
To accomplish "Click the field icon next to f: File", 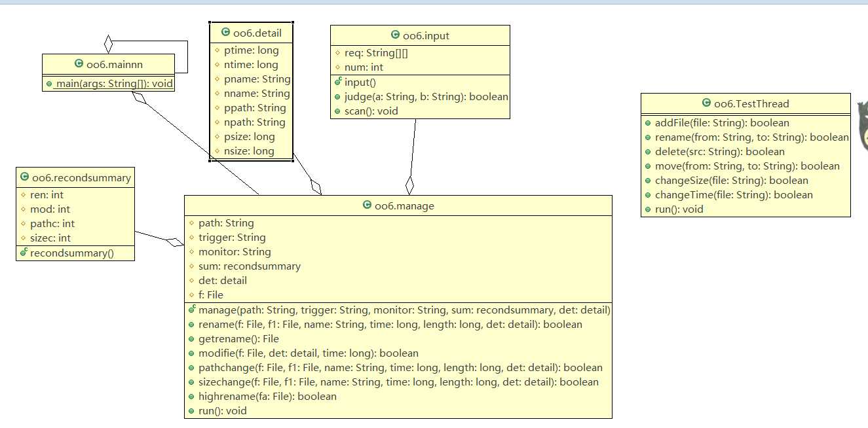I will [x=192, y=295].
